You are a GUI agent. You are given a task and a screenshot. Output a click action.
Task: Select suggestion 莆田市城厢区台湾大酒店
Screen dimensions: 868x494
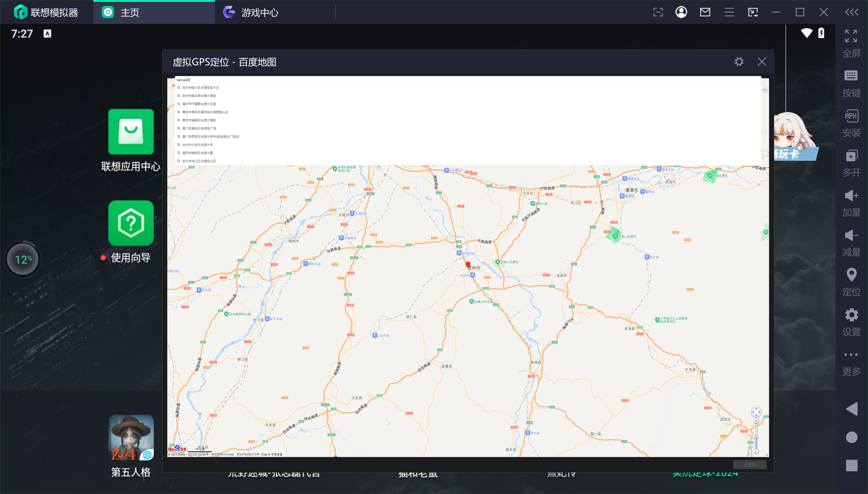coord(468,120)
